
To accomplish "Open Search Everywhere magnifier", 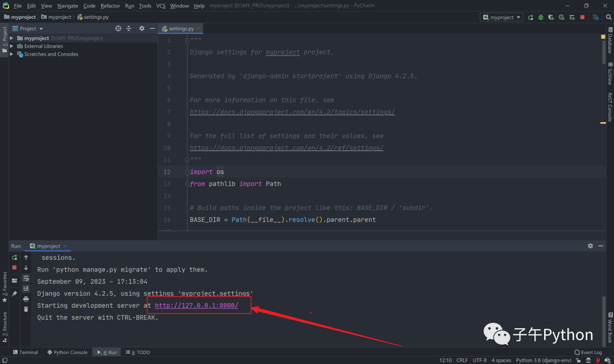I will point(608,17).
